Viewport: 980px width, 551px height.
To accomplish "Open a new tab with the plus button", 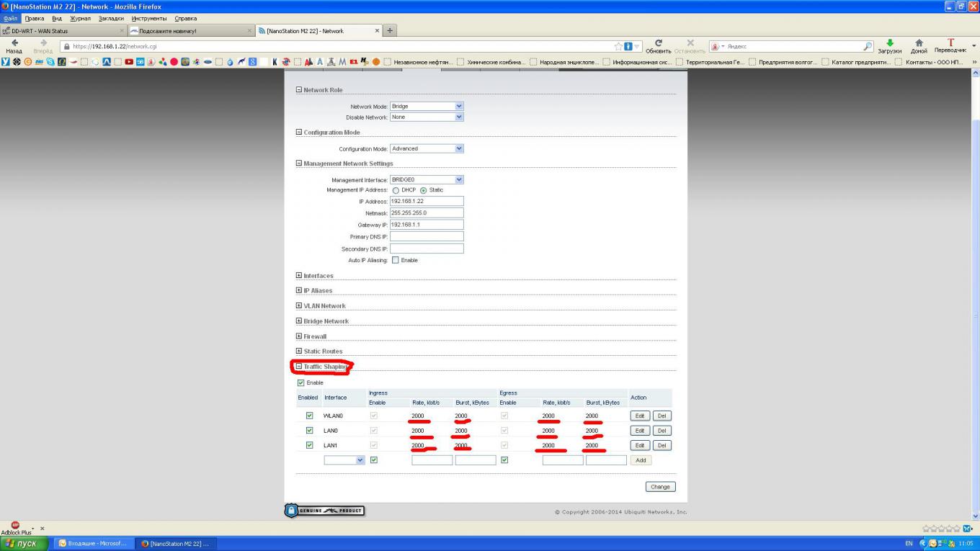I will [x=390, y=30].
